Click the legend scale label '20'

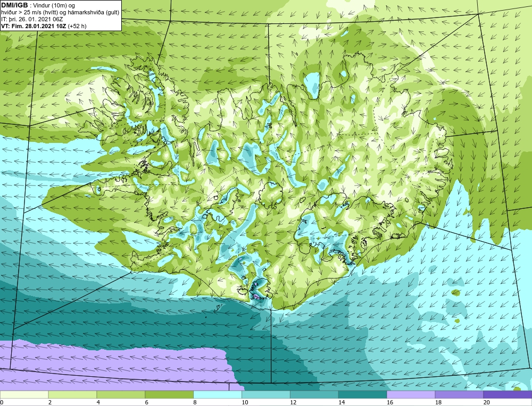(486, 402)
